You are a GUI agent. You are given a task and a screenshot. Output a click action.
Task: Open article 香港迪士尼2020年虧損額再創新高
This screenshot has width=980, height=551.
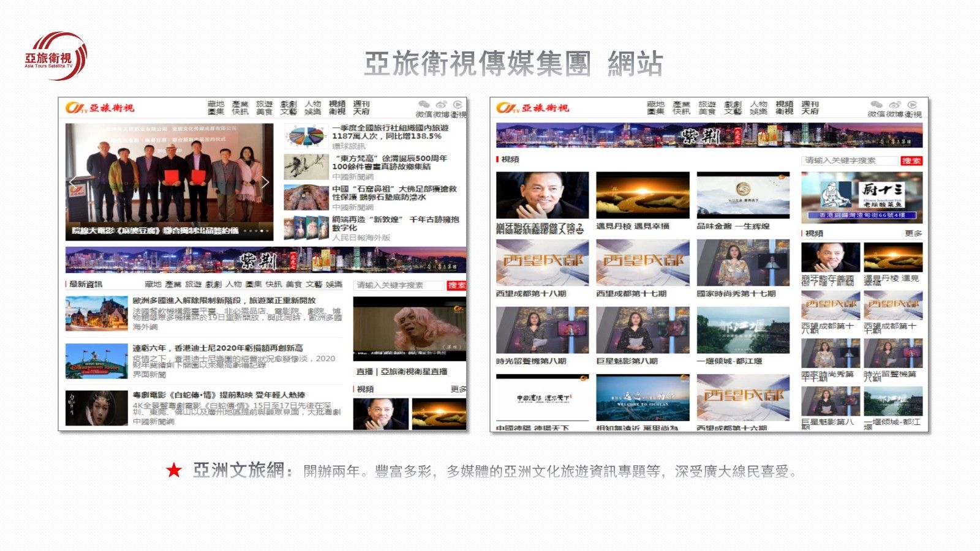point(217,348)
